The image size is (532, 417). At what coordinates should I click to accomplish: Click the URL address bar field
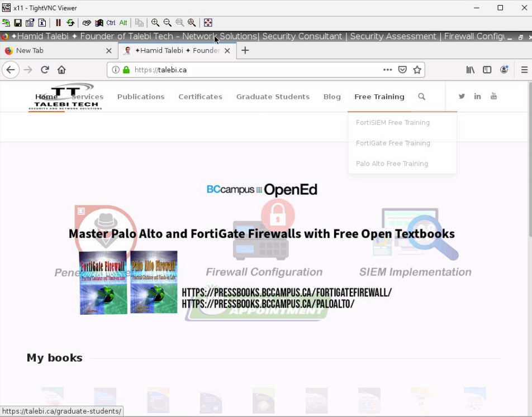(x=251, y=70)
